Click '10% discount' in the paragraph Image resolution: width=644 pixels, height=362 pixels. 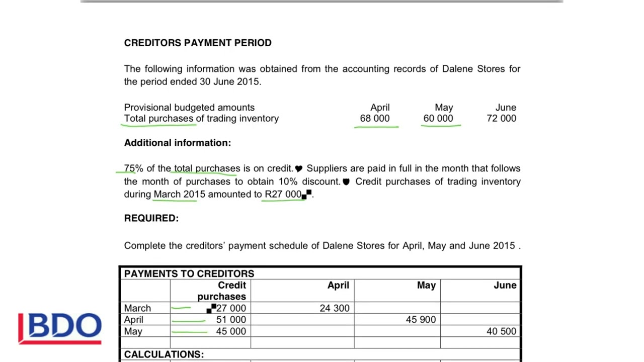coord(309,182)
